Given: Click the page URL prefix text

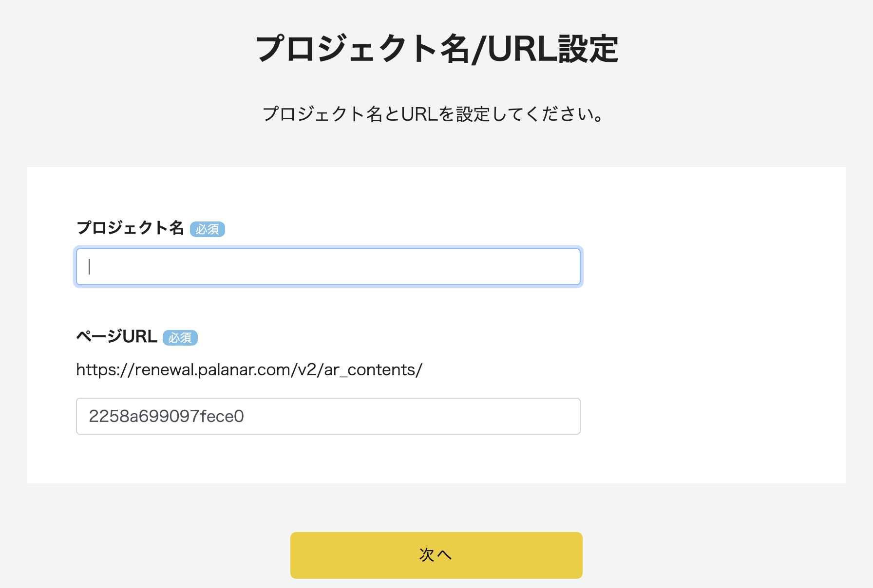Looking at the screenshot, I should pos(248,370).
